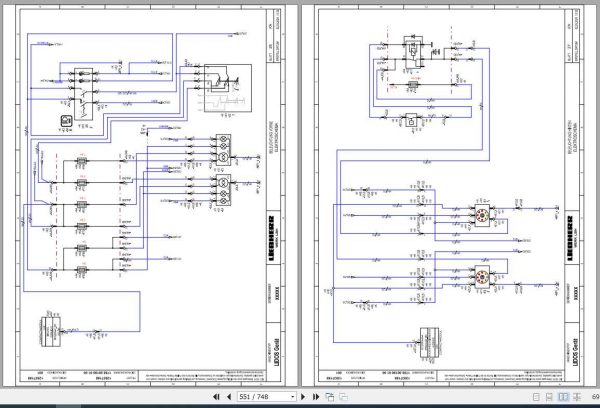The image size is (600, 408).
Task: Select the left schematic page
Action: pyautogui.click(x=150, y=196)
